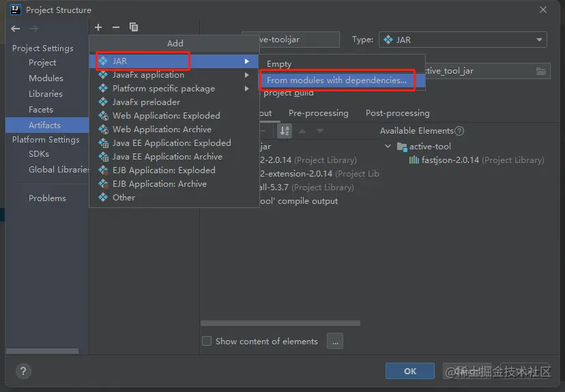Select Java EE Application: Archive
The image size is (565, 392).
click(174, 157)
